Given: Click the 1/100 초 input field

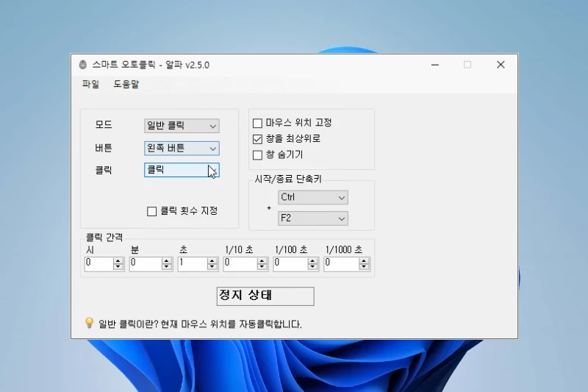Looking at the screenshot, I should point(290,263).
